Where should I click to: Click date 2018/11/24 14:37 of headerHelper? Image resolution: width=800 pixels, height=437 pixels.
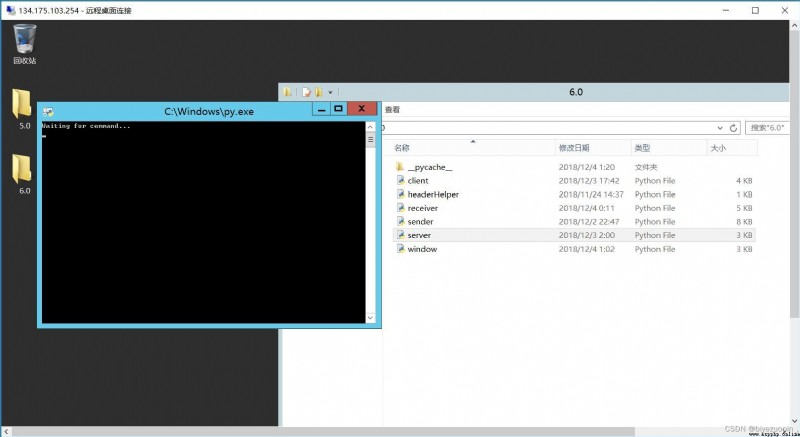pyautogui.click(x=591, y=194)
